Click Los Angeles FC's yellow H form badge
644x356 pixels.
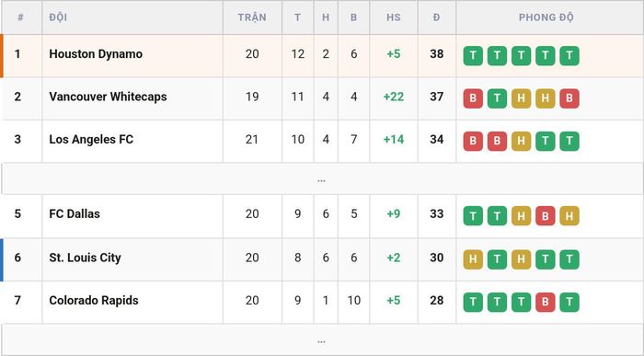coord(522,142)
